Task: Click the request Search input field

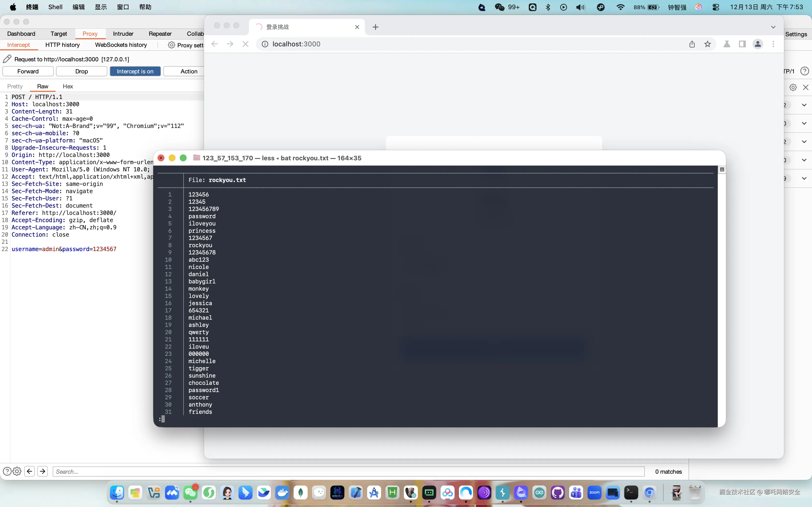Action: click(x=348, y=472)
